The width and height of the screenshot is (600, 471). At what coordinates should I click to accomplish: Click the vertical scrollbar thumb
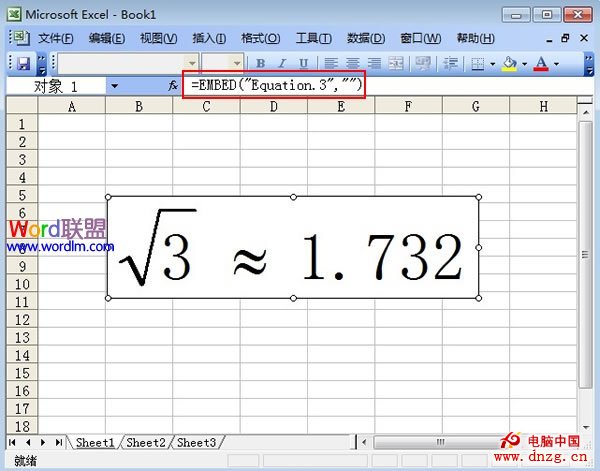click(585, 254)
